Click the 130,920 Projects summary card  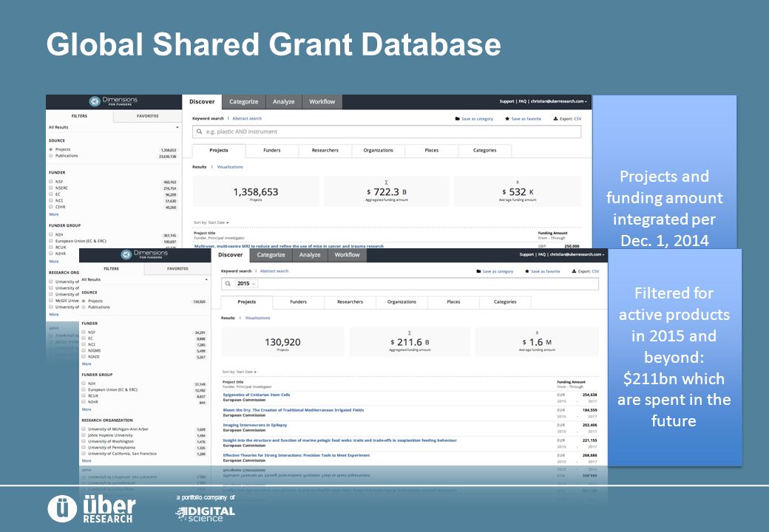282,342
